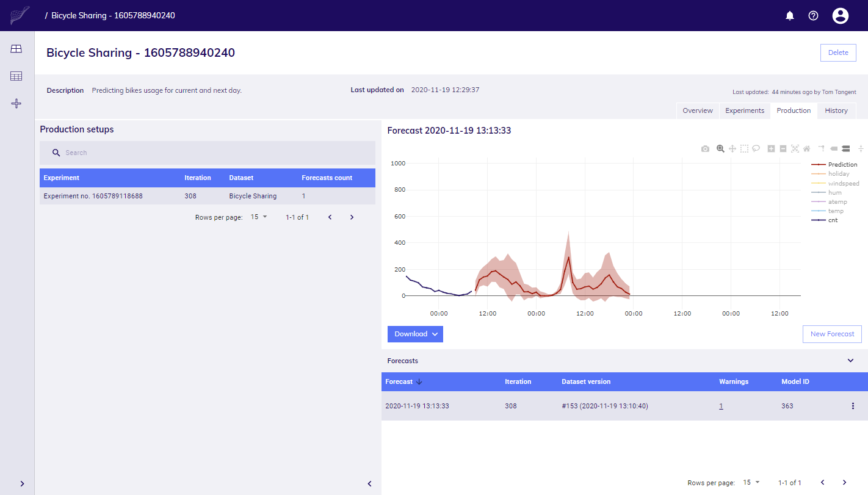Toggle holiday series in chart legend
This screenshot has height=495, width=868.
coord(830,174)
